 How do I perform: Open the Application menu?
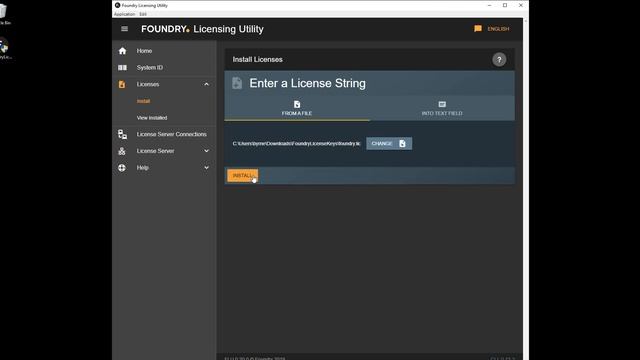124,14
